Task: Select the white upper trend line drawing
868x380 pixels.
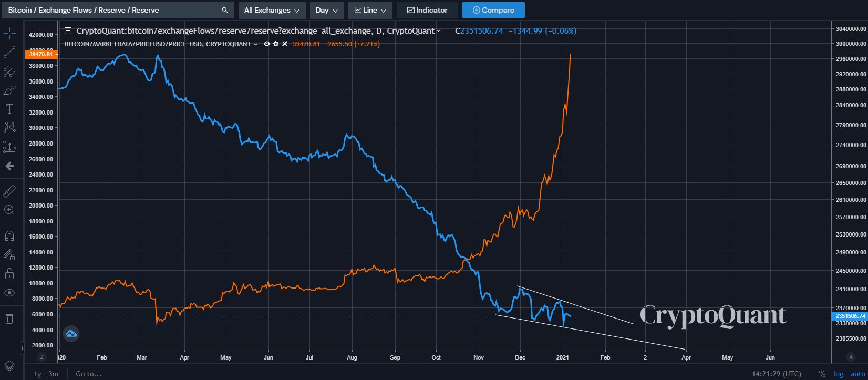Action: (x=575, y=305)
